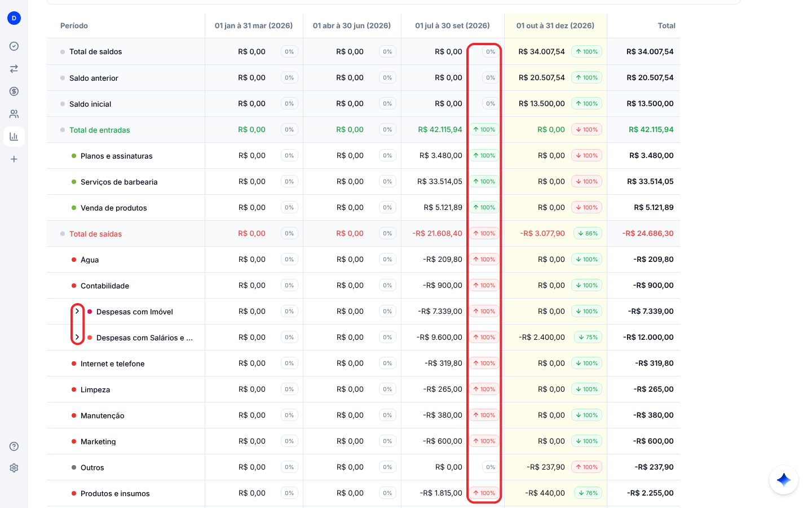Open the settings gear icon
Screen dimensions: 812x508
click(x=14, y=468)
